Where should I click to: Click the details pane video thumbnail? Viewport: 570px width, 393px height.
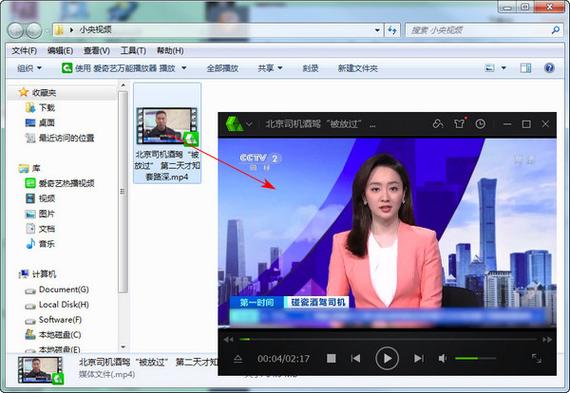pos(41,370)
